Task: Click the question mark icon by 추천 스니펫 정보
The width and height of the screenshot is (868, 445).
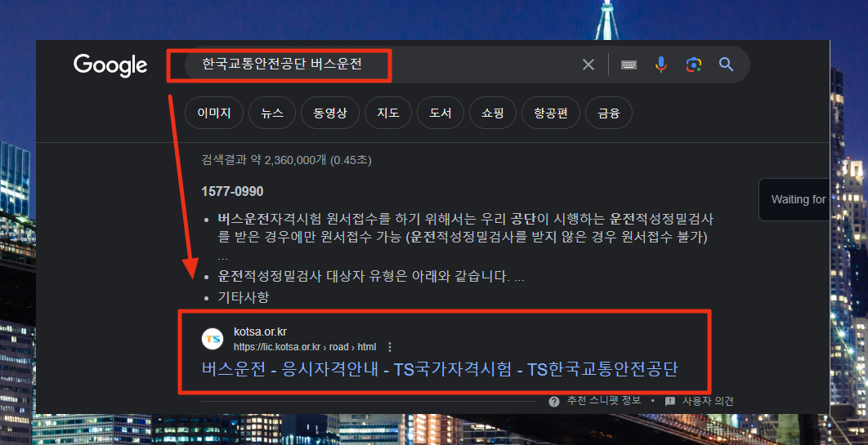Action: [554, 402]
